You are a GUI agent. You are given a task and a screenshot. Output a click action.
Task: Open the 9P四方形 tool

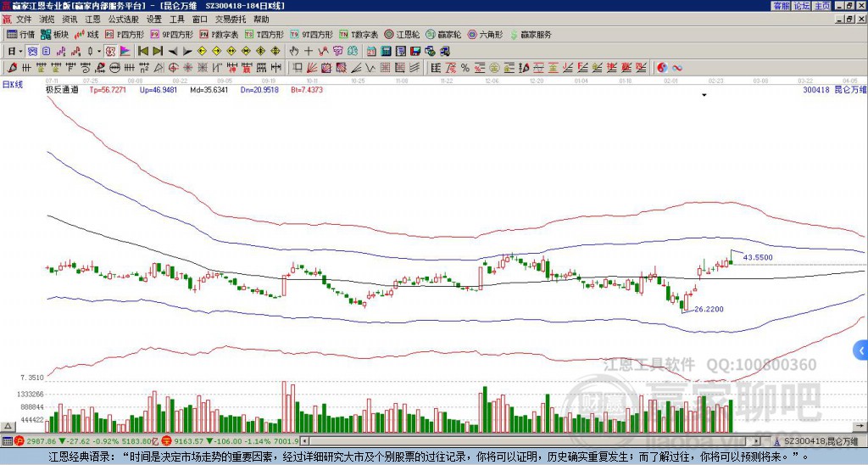(171, 34)
